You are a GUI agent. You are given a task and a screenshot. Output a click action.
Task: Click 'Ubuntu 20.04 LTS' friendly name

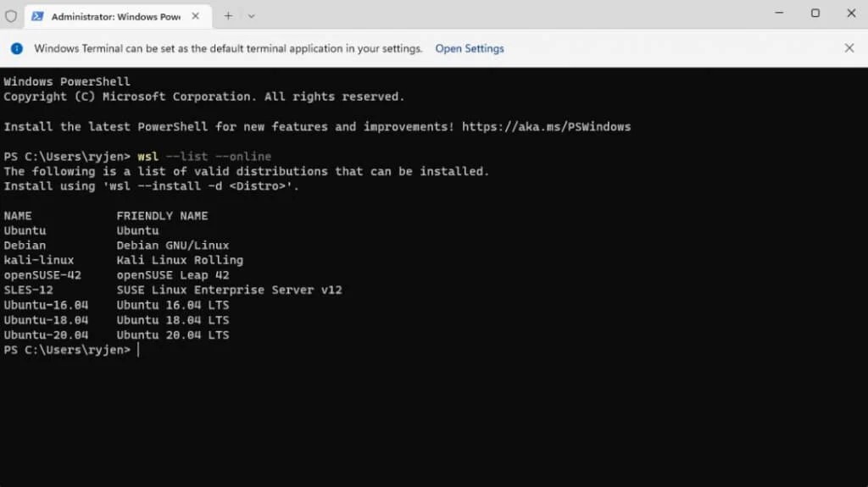[x=173, y=335]
